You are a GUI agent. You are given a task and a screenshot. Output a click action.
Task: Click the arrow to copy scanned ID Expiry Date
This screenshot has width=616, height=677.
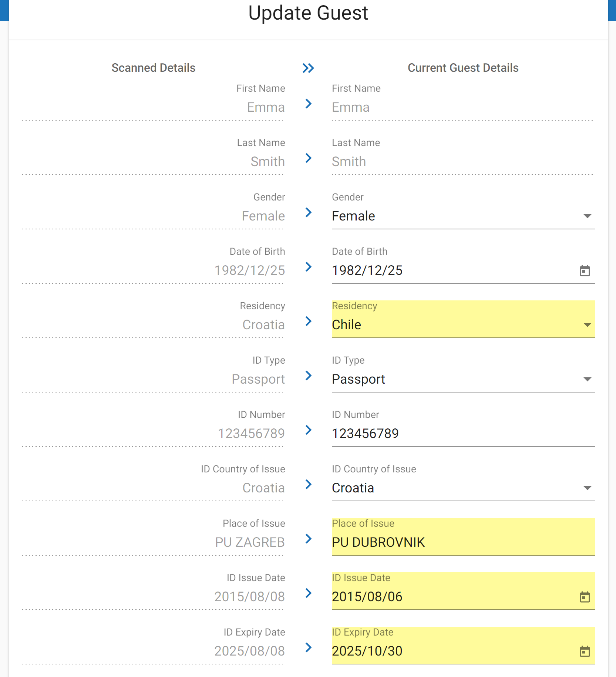(x=308, y=648)
